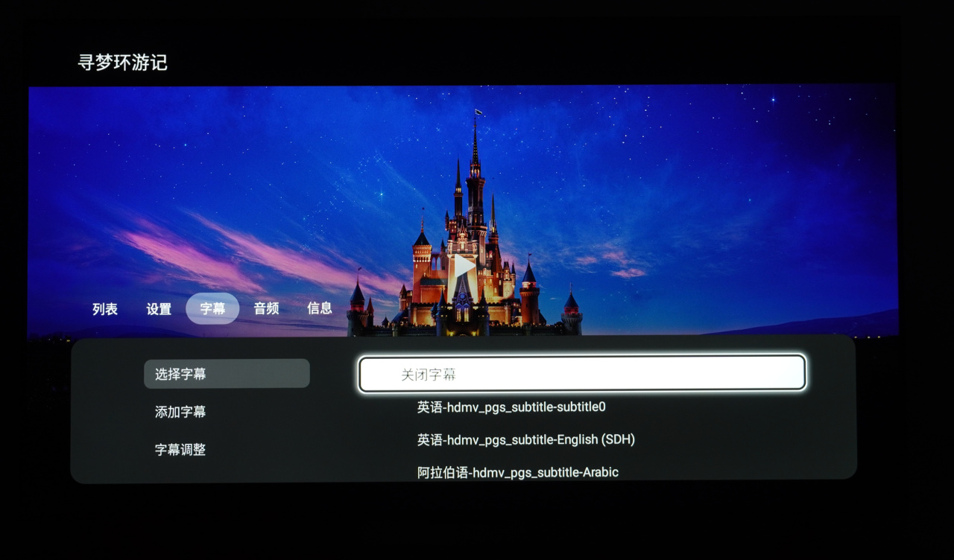
Task: Choose the English (SDH) subtitle track
Action: pyautogui.click(x=526, y=440)
